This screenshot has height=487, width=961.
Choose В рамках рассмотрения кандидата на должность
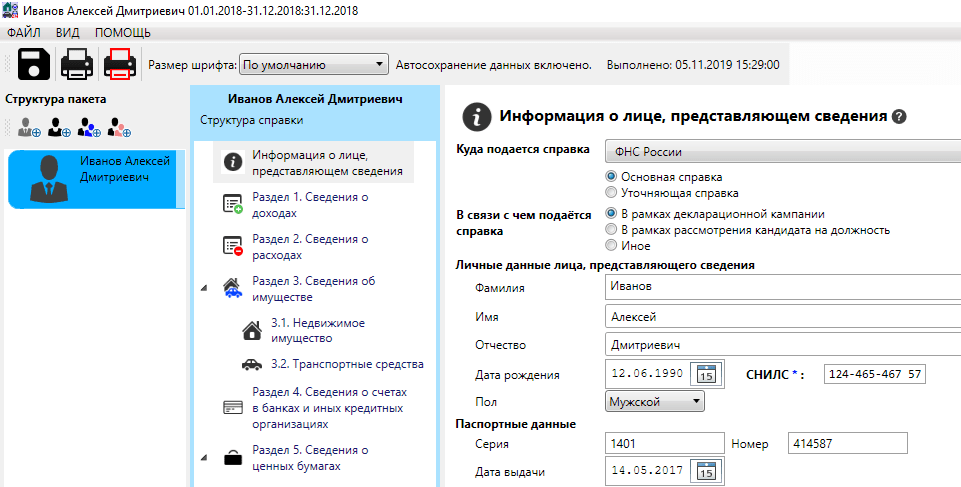(610, 230)
